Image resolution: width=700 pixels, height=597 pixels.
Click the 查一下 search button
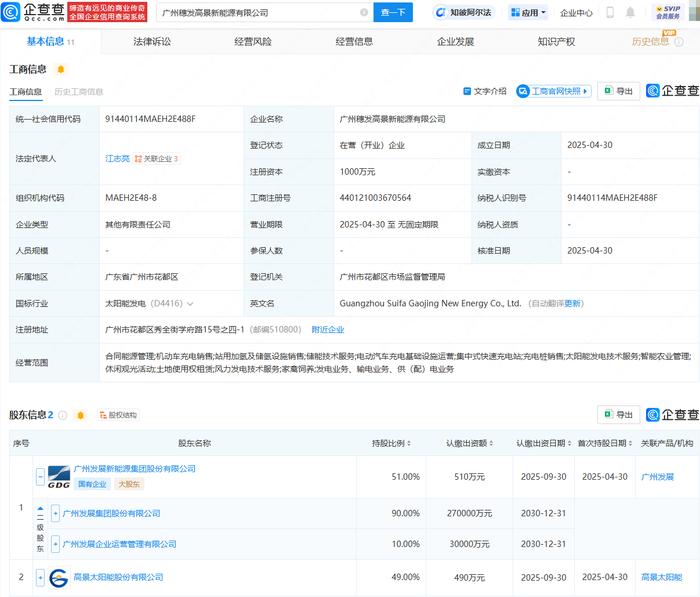[393, 13]
